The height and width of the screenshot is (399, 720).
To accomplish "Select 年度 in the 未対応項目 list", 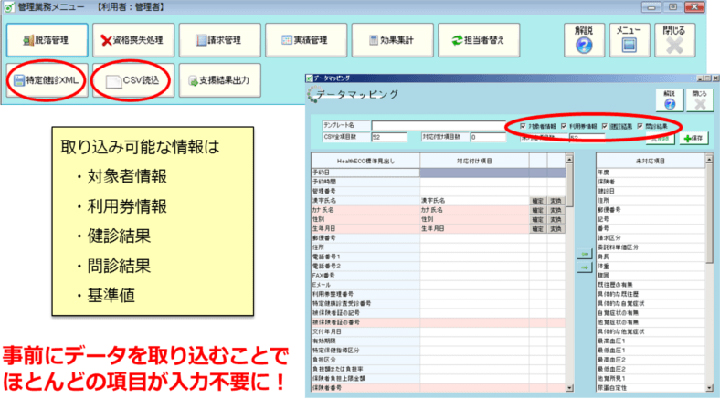I will 650,173.
